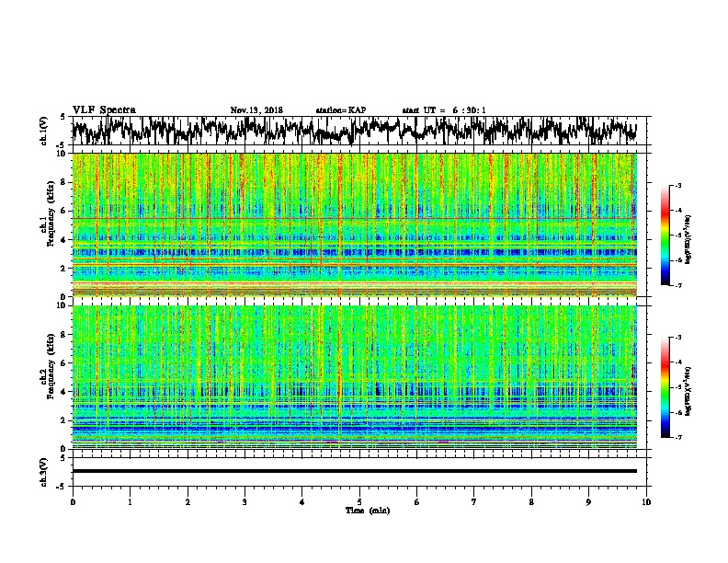Click the '-7' tick on ch.2 color bar
728x563 pixels.
coord(677,438)
